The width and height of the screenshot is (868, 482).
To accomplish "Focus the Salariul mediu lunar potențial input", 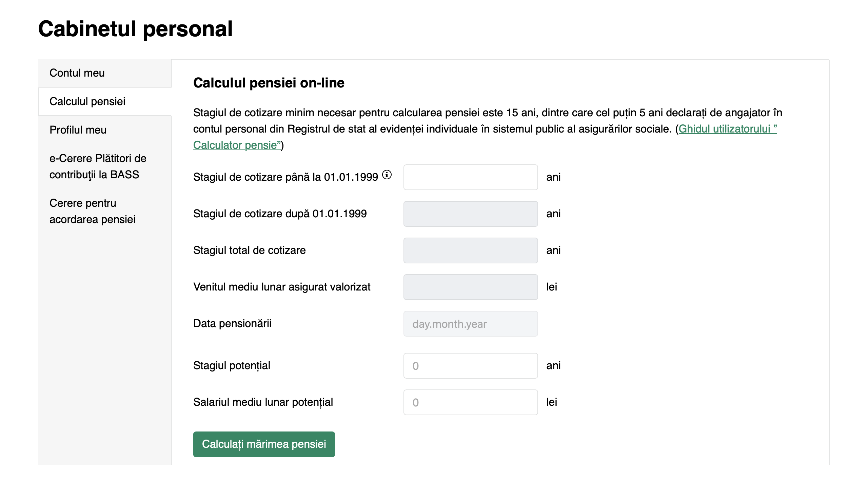I will point(470,402).
